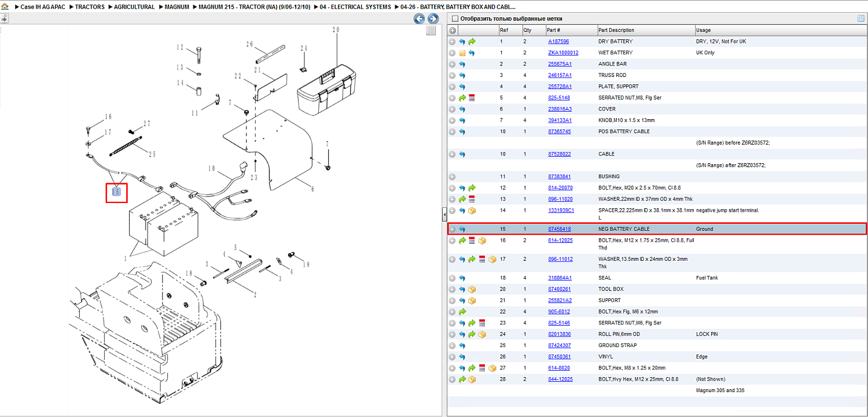The width and height of the screenshot is (868, 417).
Task: Open the TRACTORS breadcrumb
Action: (90, 7)
